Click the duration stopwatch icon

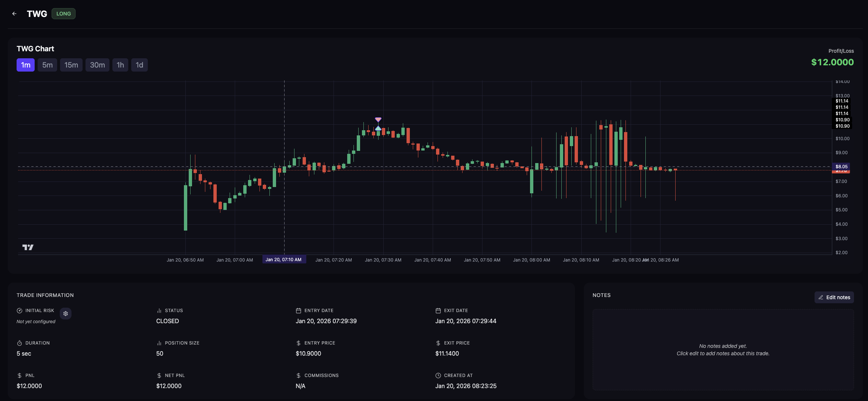20,343
